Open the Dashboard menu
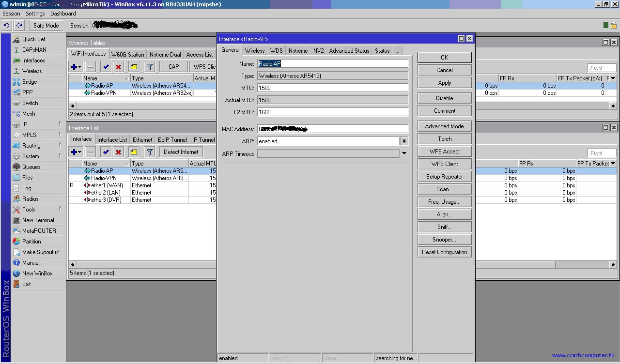The width and height of the screenshot is (620, 364). point(63,14)
